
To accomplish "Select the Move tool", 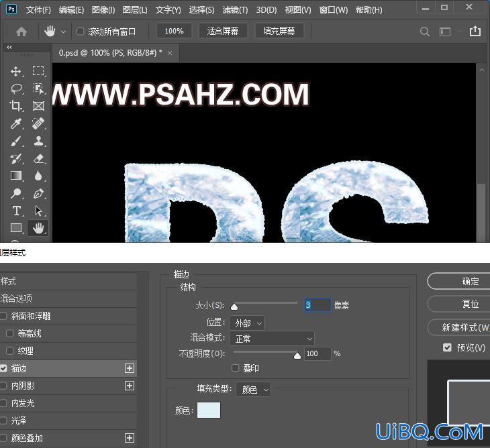I will click(15, 71).
